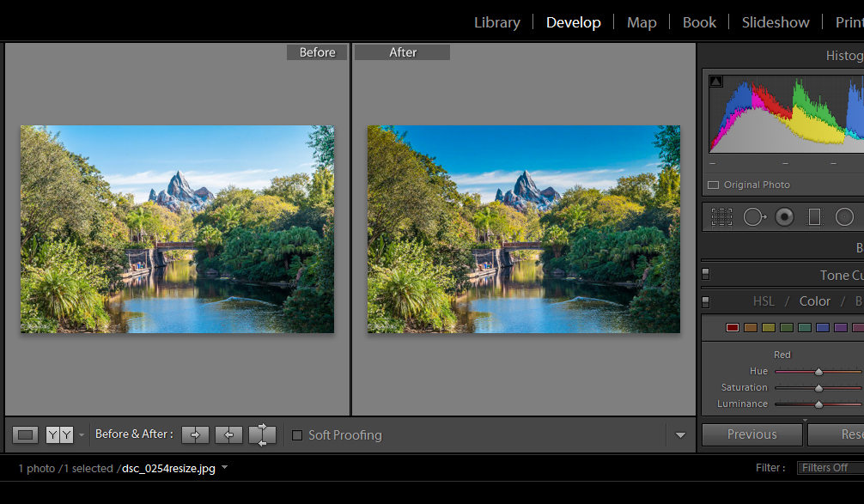Select the aqua color swatch
This screenshot has height=504, width=864.
(x=805, y=328)
